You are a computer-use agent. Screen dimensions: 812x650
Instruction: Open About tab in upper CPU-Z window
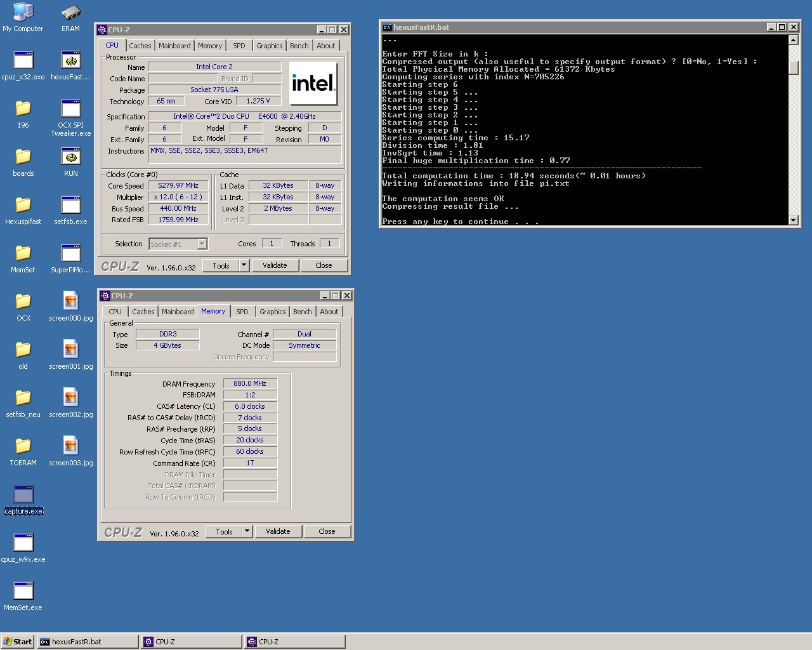click(326, 46)
